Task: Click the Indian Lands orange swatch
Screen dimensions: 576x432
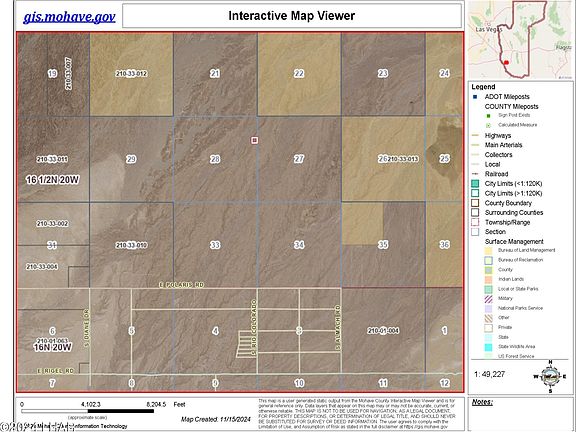Action: [488, 279]
